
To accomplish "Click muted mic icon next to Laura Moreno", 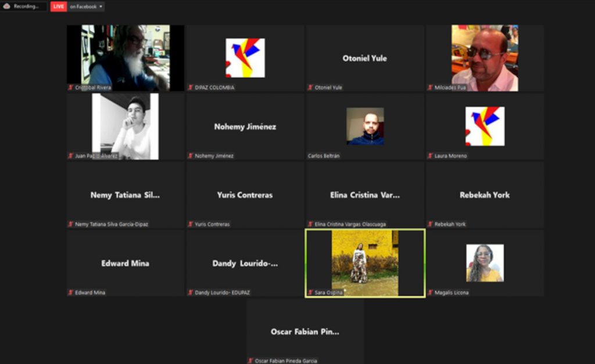I will pyautogui.click(x=430, y=156).
